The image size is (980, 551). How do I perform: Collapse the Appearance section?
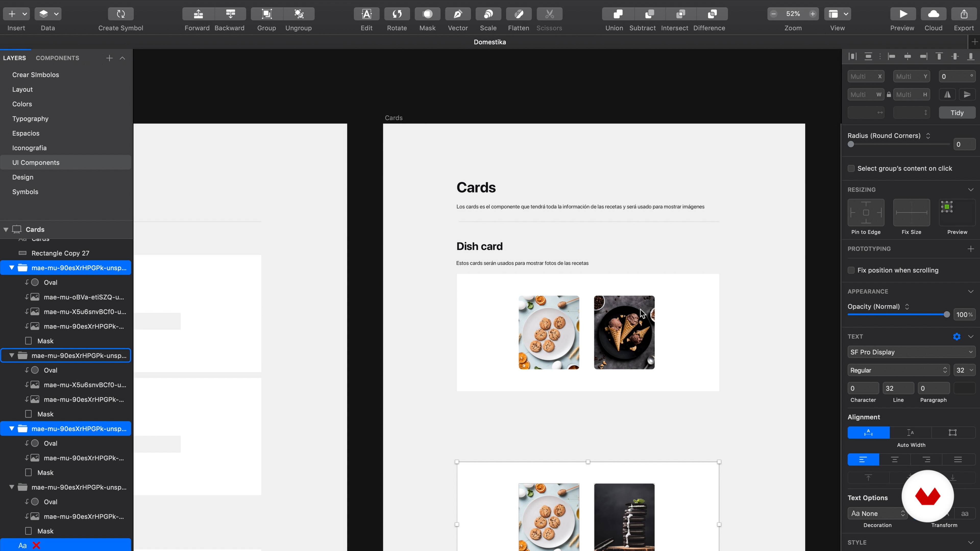coord(971,291)
